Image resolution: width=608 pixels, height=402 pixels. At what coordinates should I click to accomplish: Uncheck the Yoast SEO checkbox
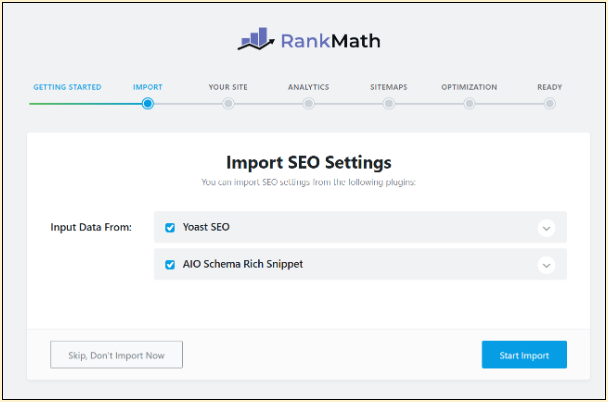[170, 228]
